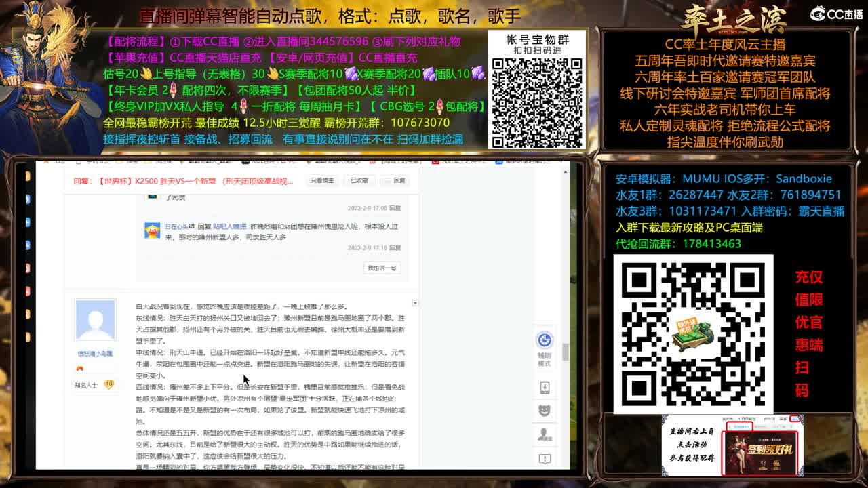The image size is (868, 488).
Task: Click the mobile phone download sidebar icon
Action: 545,388
